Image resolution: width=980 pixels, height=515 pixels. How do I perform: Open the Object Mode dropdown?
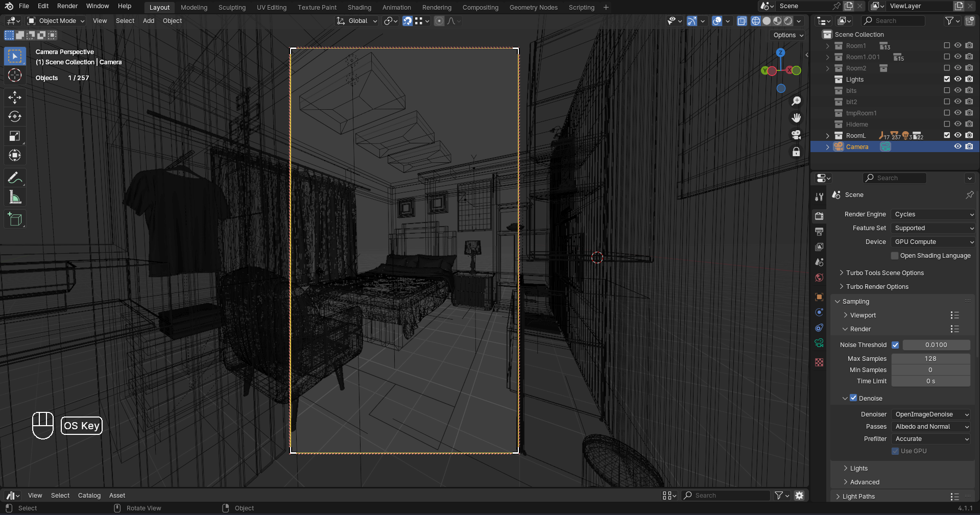pos(56,21)
